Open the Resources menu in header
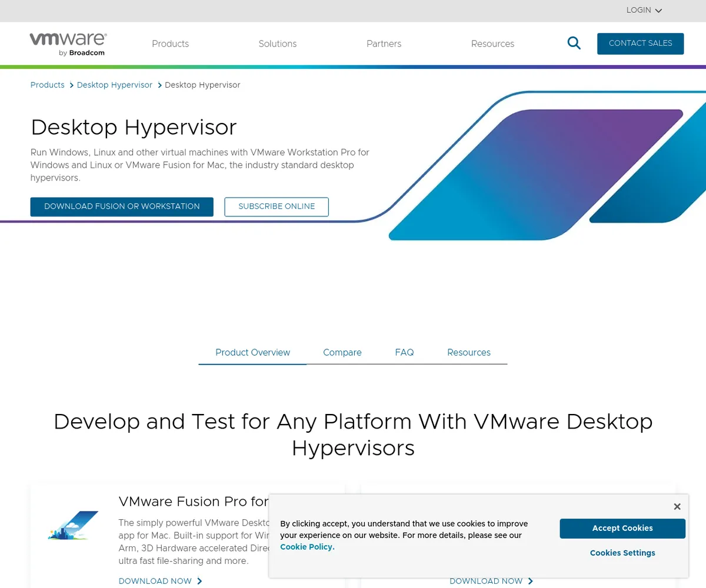The height and width of the screenshot is (588, 706). tap(492, 44)
